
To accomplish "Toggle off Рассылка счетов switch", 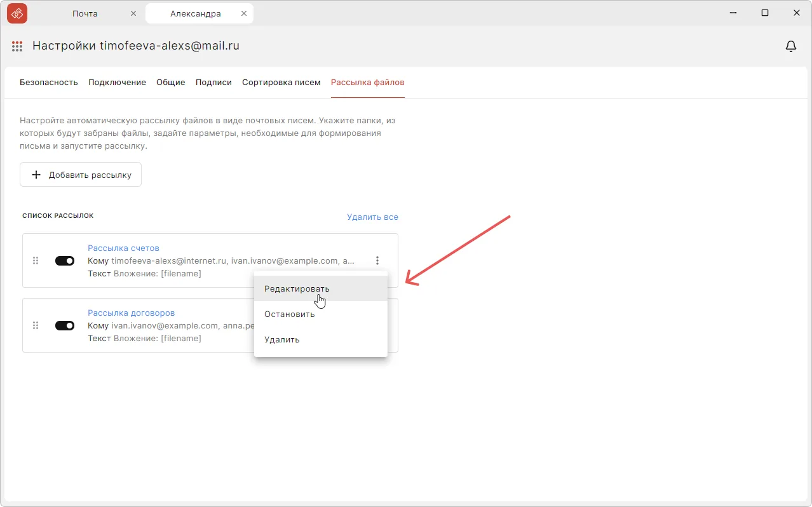I will click(x=65, y=260).
